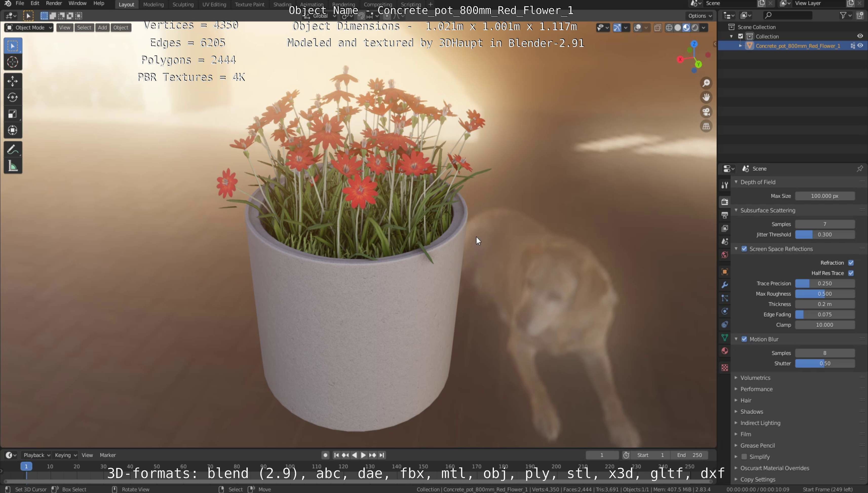Click the viewport Object menu button

coord(121,28)
